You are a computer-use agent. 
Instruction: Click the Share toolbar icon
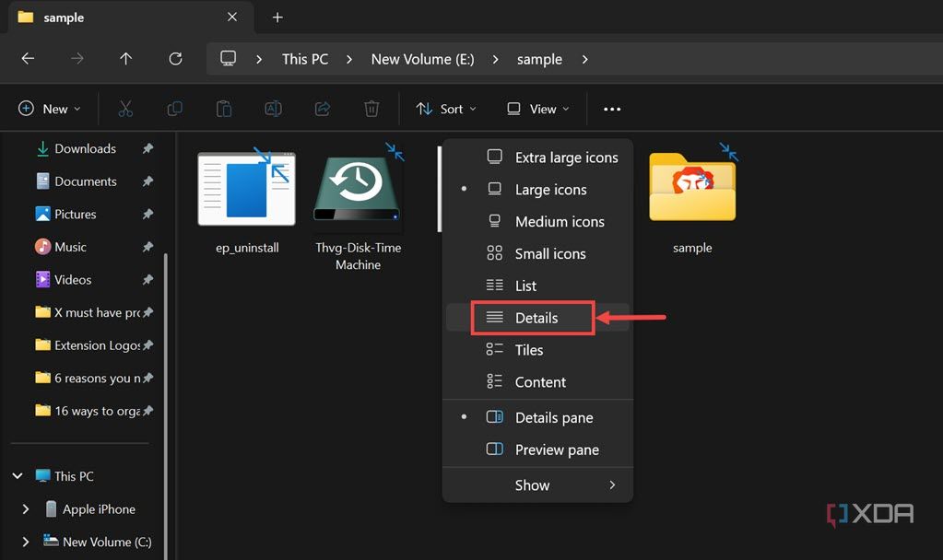point(323,109)
